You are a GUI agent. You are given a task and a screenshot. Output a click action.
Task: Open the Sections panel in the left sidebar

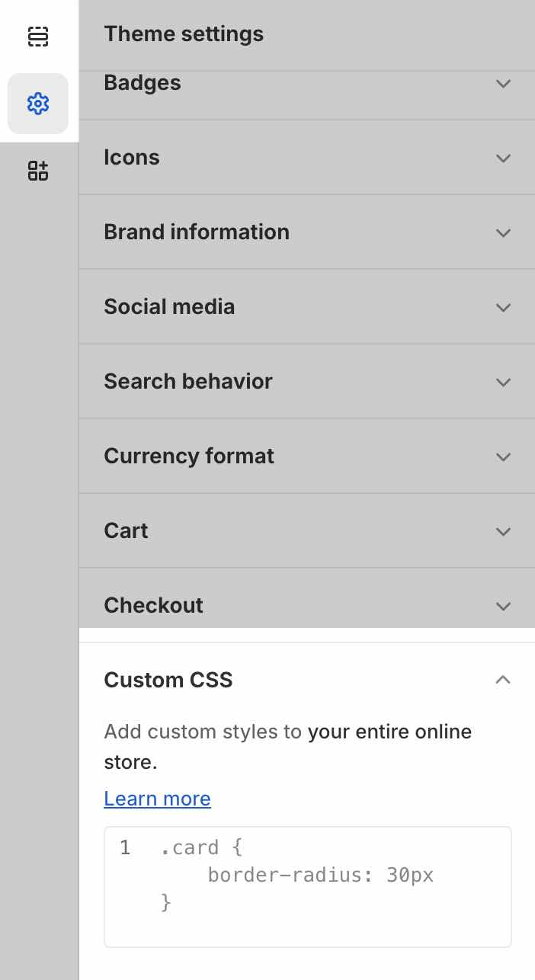click(x=38, y=36)
